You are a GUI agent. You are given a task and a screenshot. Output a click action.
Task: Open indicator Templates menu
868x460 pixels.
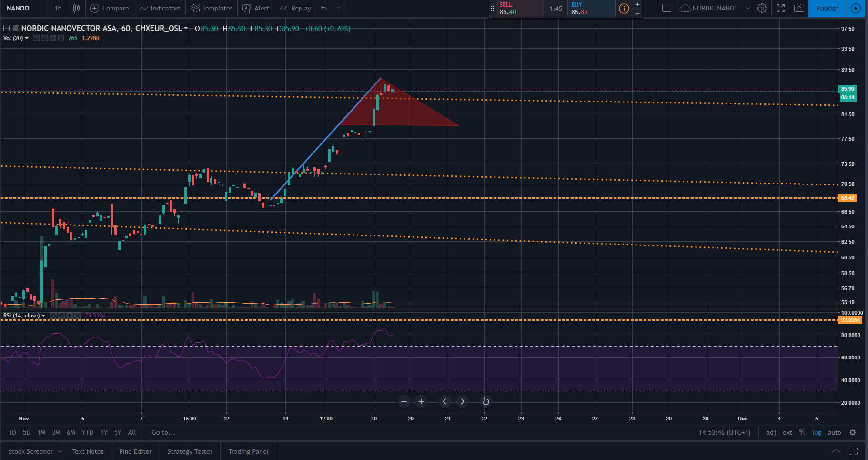212,8
